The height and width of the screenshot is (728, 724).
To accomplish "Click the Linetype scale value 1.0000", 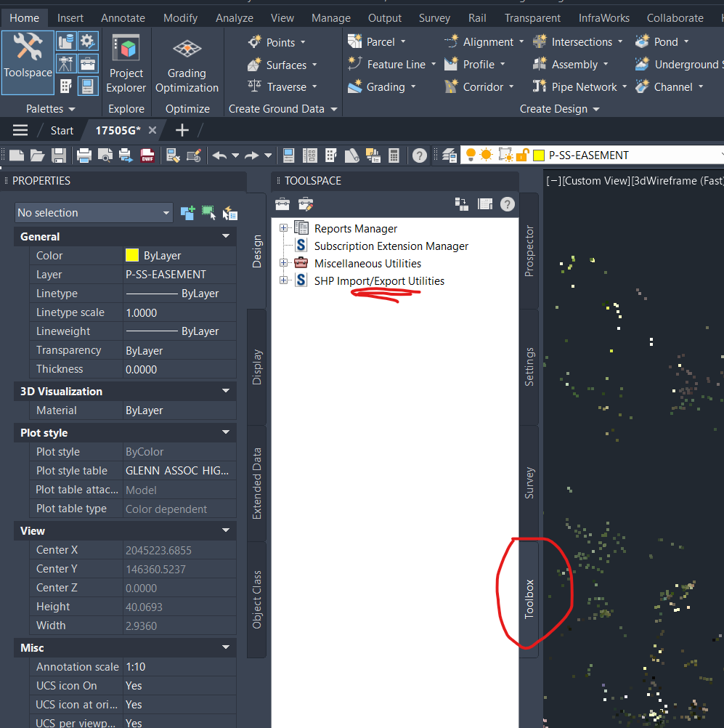I will click(x=179, y=312).
